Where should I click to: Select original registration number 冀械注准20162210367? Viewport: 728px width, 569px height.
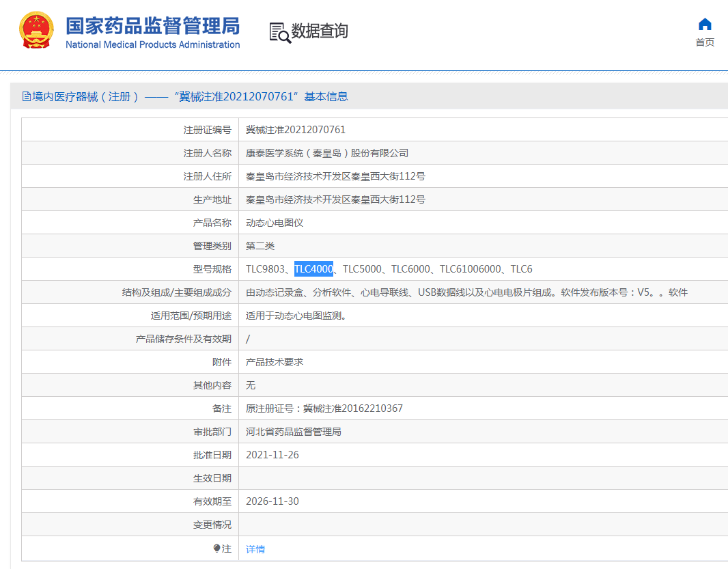pyautogui.click(x=353, y=408)
